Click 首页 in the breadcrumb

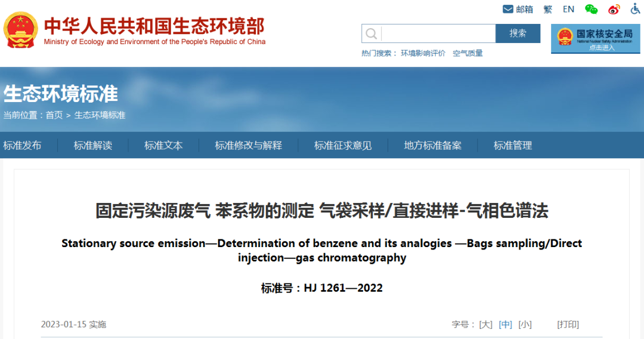point(54,115)
